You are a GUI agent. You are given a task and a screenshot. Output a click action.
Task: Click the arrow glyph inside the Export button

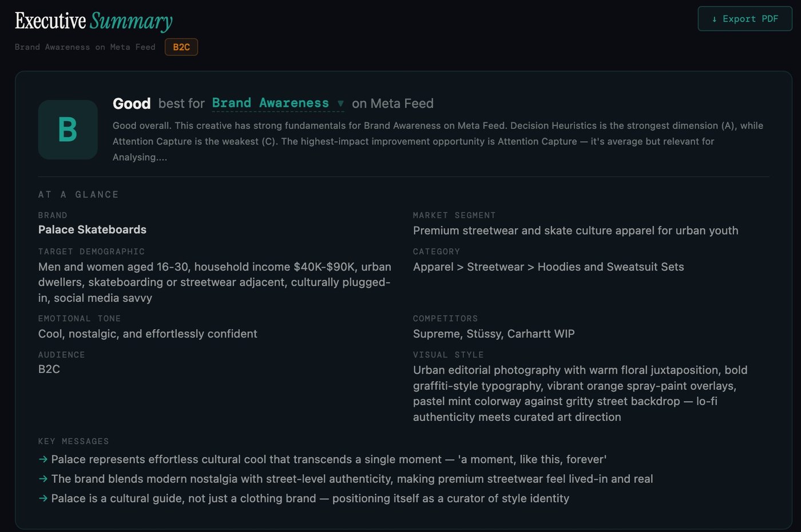point(713,18)
